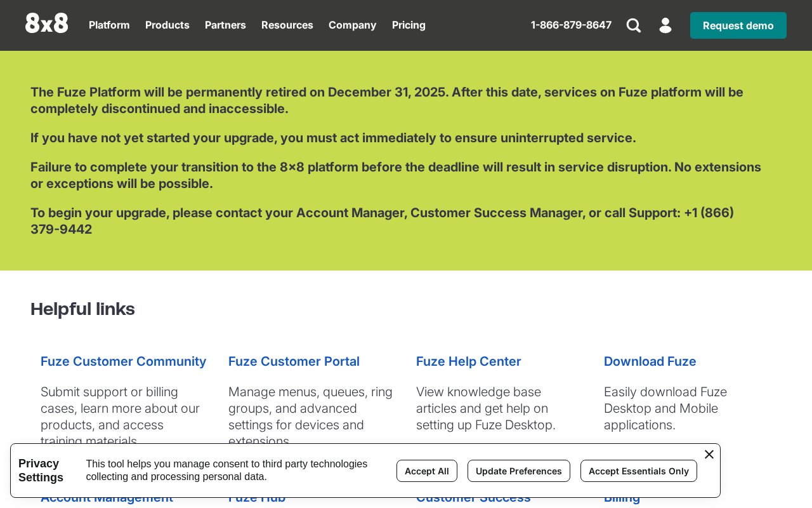812x508 pixels.
Task: Open the Fuze Help Center link
Action: 469,361
